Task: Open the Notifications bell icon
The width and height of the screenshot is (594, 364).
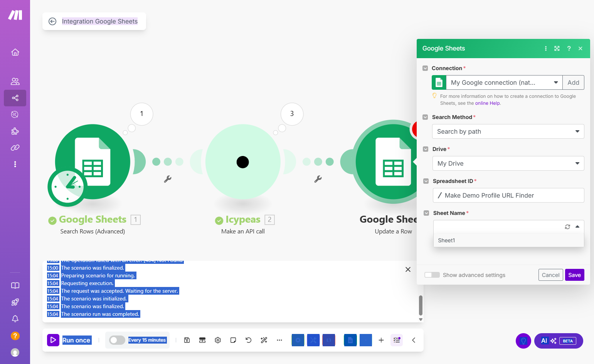Action: (x=15, y=319)
